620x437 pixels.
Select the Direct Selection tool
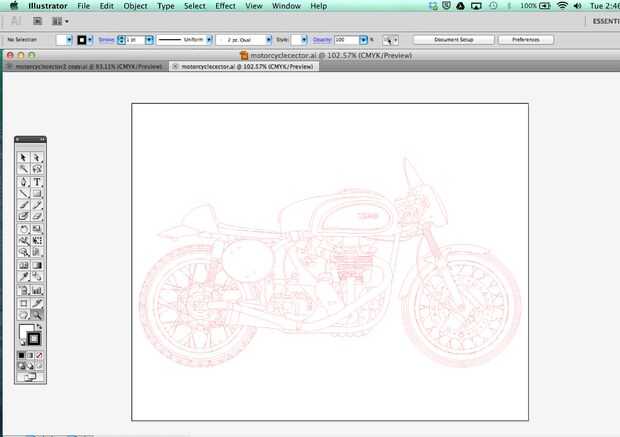[x=37, y=157]
